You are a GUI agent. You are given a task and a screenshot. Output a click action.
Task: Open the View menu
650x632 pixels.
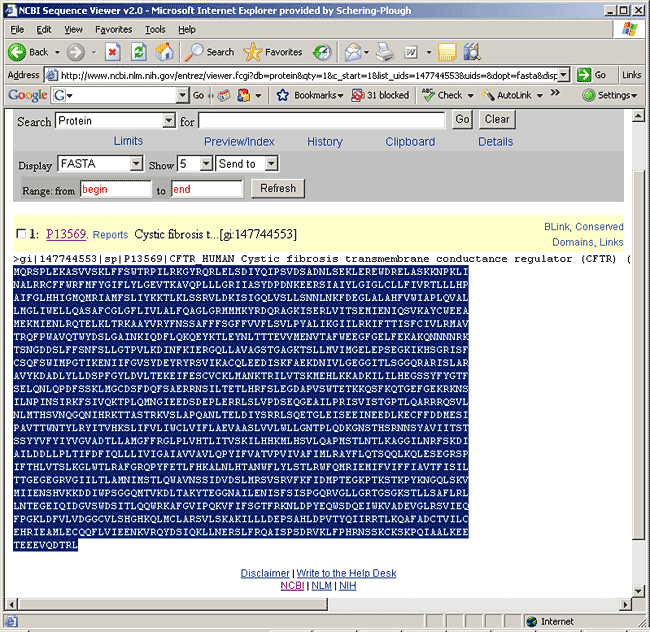click(x=73, y=29)
